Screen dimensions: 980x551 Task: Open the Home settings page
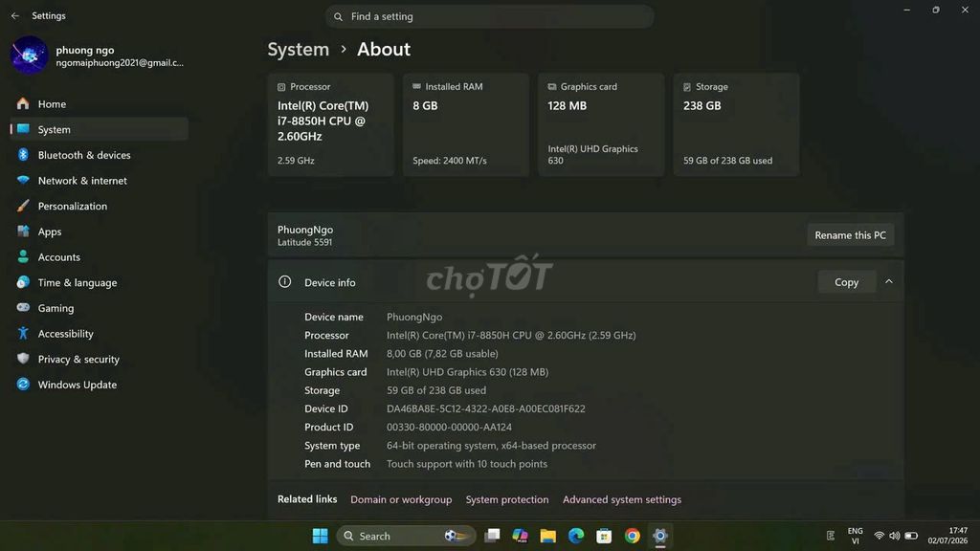[x=99, y=103]
